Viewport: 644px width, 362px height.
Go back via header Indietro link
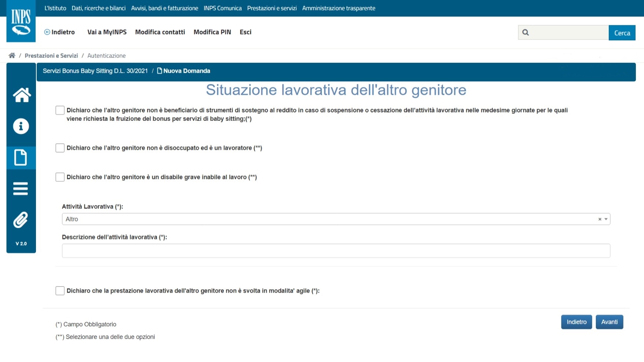coord(59,32)
